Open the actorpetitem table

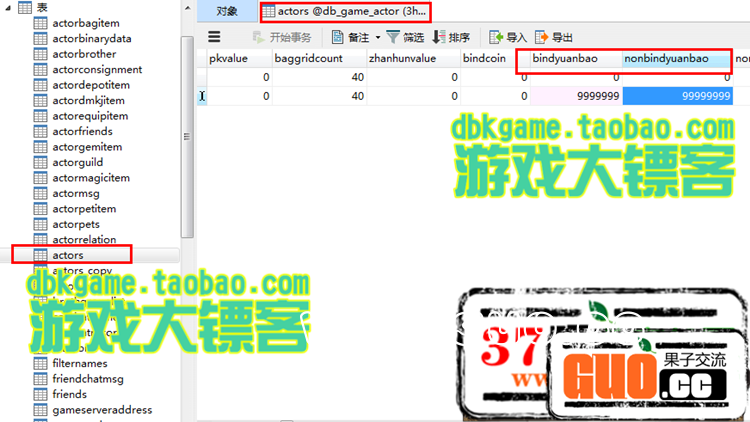84,209
